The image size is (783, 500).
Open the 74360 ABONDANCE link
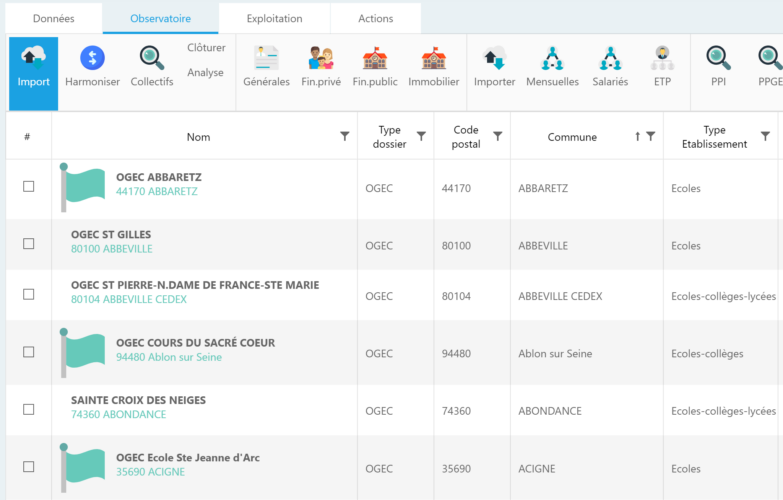point(118,415)
